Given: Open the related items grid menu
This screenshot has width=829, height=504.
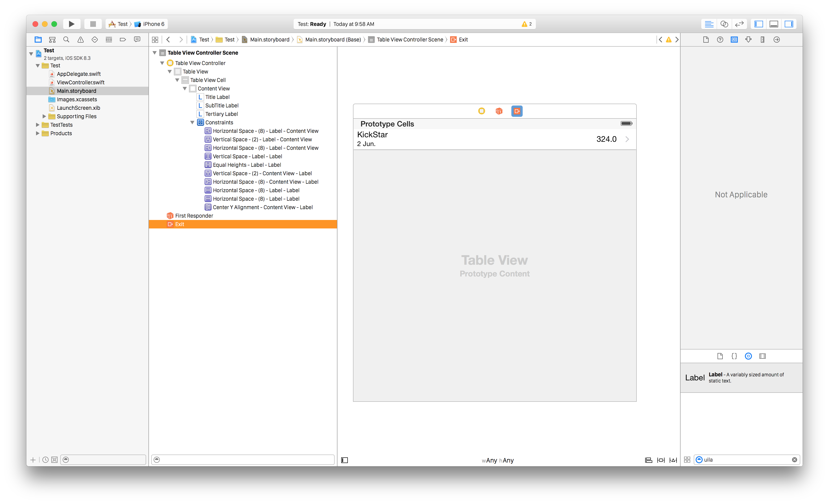Looking at the screenshot, I should point(155,39).
